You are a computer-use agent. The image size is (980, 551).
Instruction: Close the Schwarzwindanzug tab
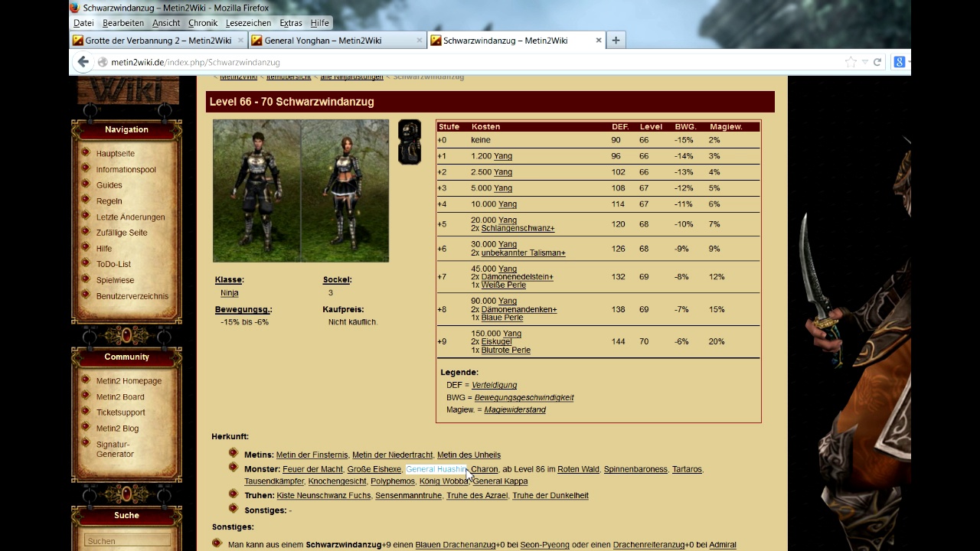pyautogui.click(x=599, y=41)
